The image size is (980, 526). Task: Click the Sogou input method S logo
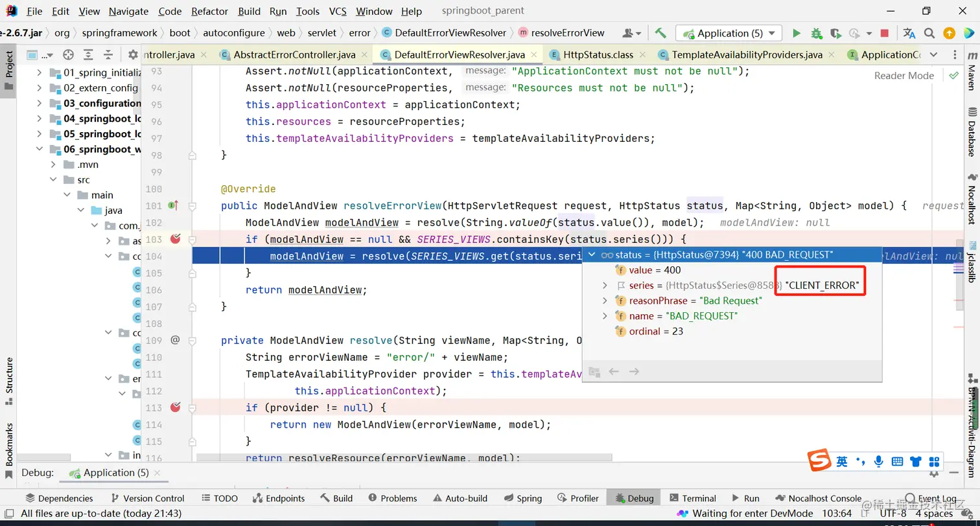point(819,461)
